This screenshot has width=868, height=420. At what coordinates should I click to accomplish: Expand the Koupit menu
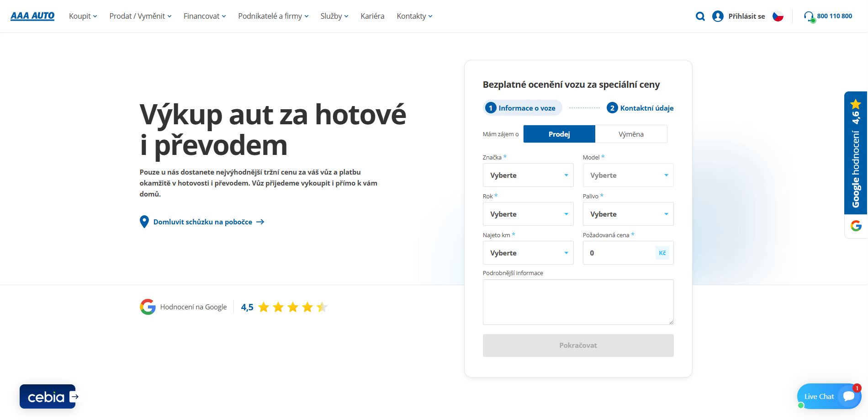[x=83, y=16]
